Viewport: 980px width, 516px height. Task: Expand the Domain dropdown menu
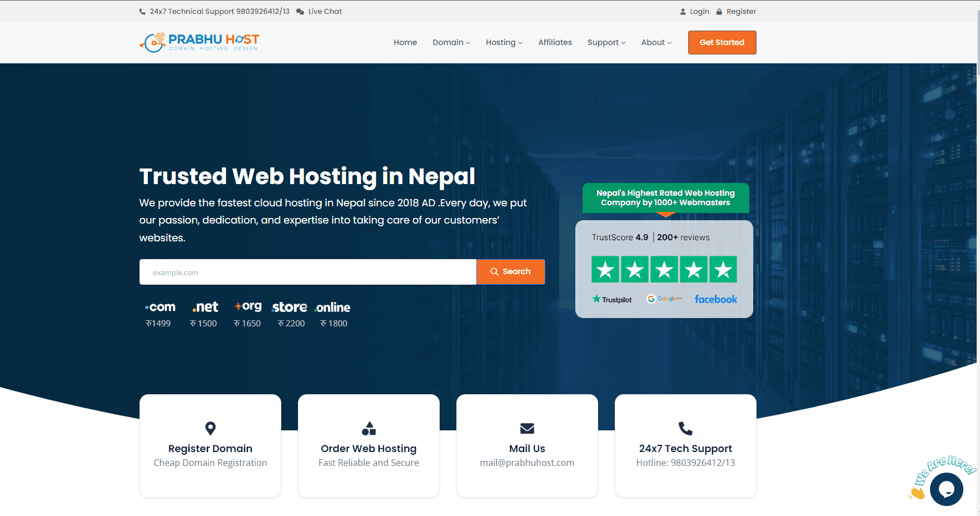tap(451, 42)
